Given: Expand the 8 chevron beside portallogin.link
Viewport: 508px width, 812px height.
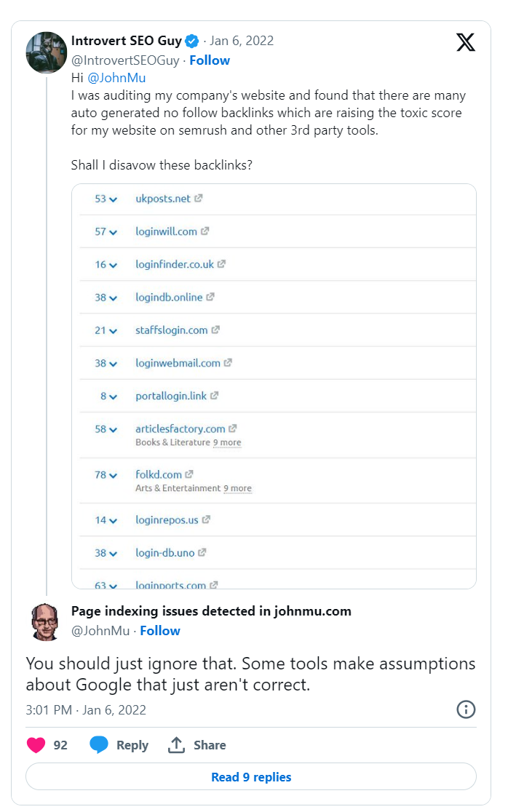Looking at the screenshot, I should pos(113,397).
